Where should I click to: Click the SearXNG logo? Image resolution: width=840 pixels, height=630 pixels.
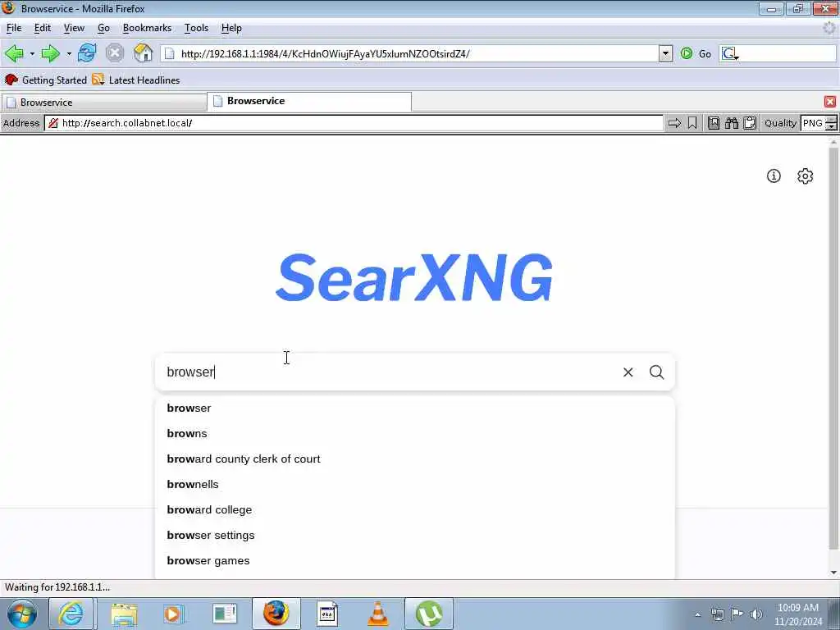(x=413, y=277)
